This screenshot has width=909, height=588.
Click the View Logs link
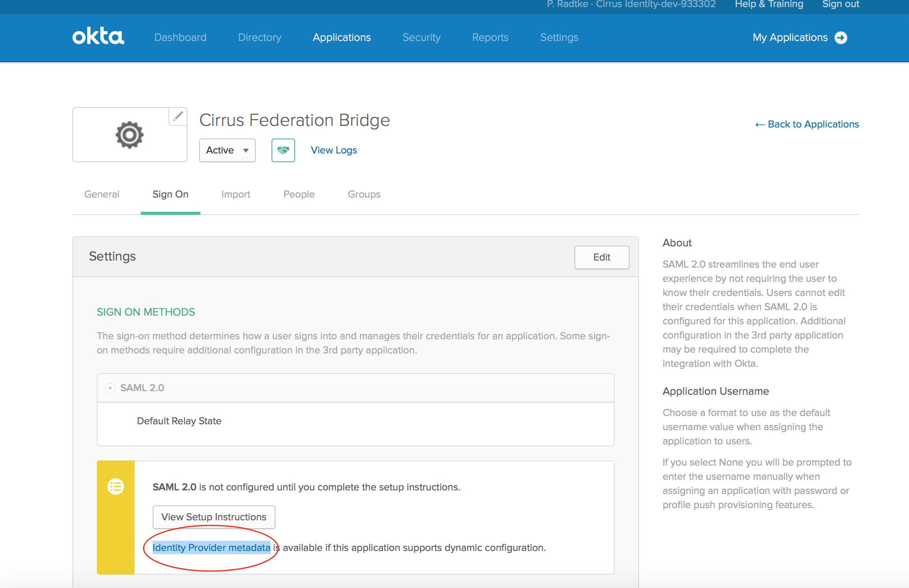click(334, 150)
